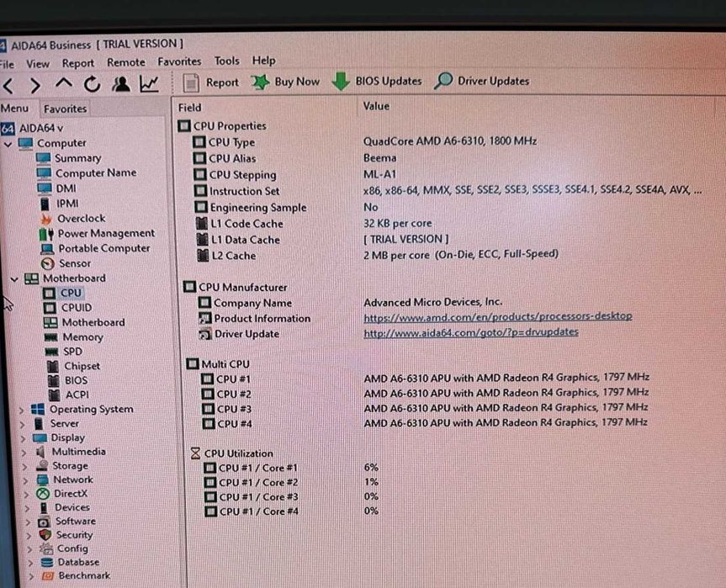Select Summary in the tree
The image size is (726, 588).
click(68, 158)
